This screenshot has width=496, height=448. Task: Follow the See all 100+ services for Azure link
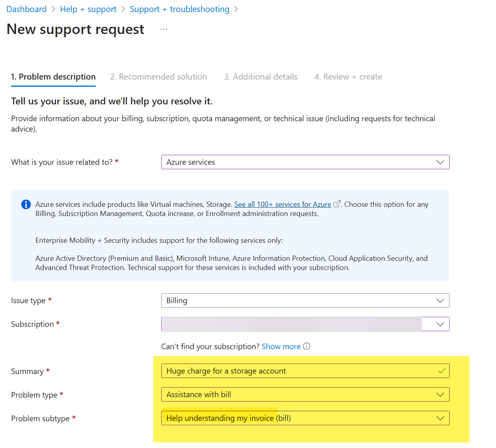pos(283,204)
